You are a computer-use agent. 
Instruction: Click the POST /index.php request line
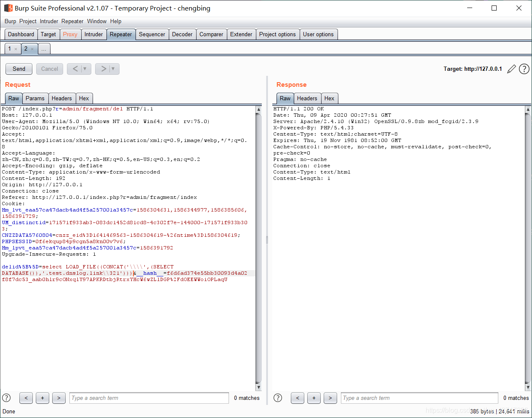(77, 109)
